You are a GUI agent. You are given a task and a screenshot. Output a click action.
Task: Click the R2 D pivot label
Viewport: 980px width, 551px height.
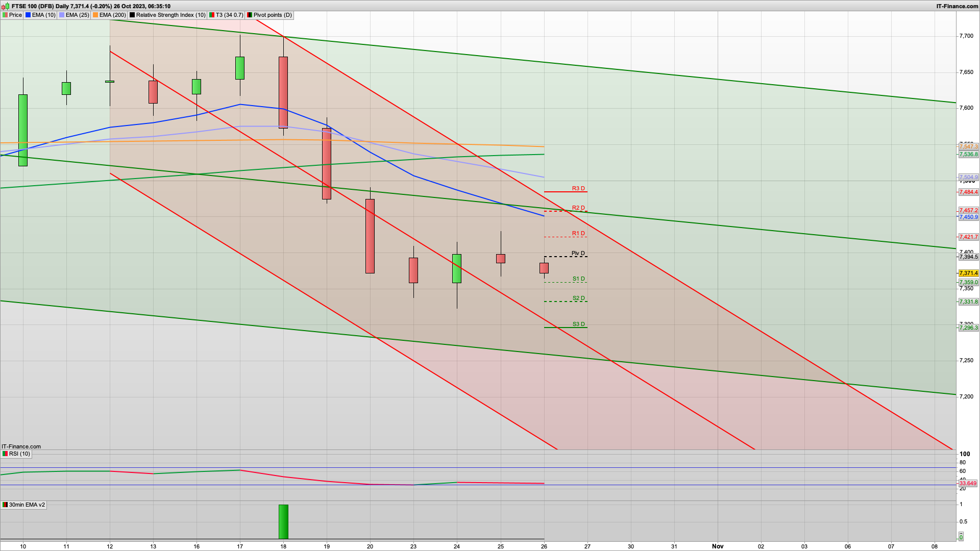[578, 208]
